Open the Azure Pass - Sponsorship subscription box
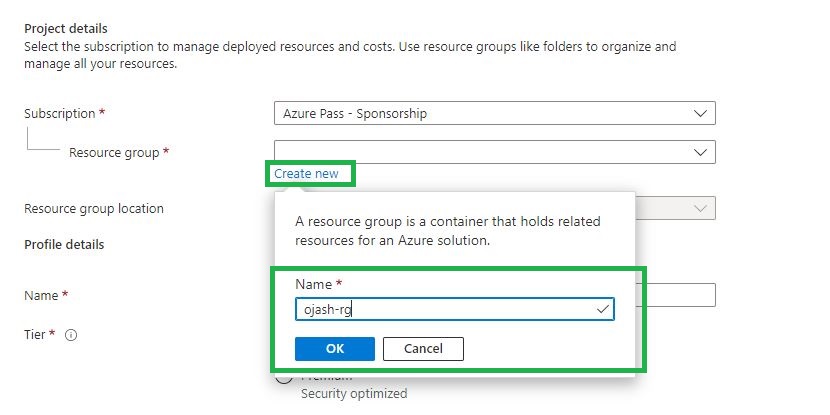Viewport: 830px width, 415px height. coord(480,113)
